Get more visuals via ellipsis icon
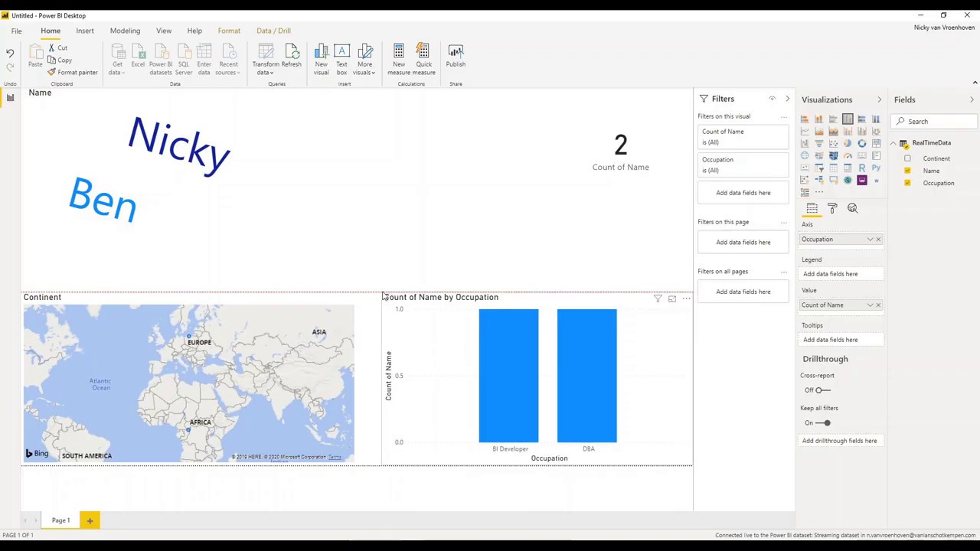The image size is (980, 551). click(818, 192)
